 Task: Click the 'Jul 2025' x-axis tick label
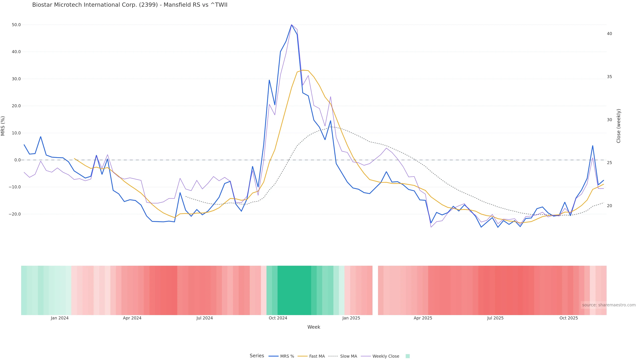point(495,318)
